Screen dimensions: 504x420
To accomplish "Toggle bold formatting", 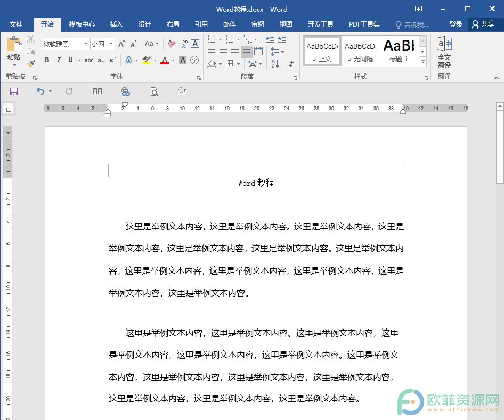I will point(47,60).
